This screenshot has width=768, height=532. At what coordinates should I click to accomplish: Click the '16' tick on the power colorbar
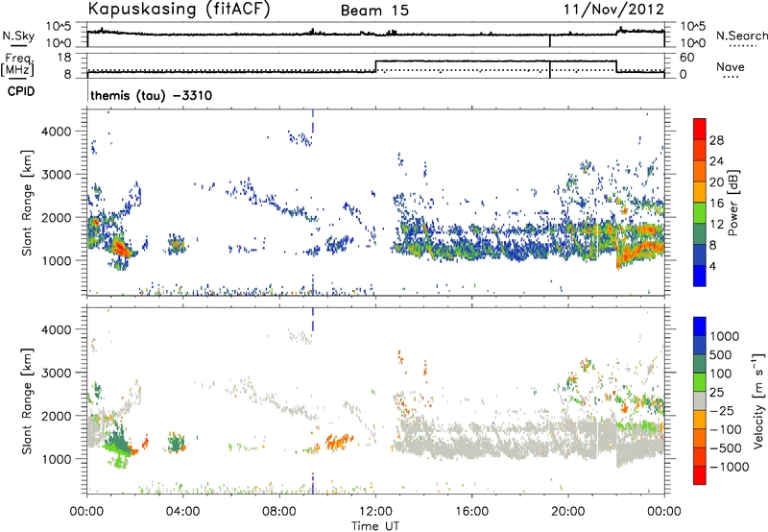pyautogui.click(x=716, y=204)
